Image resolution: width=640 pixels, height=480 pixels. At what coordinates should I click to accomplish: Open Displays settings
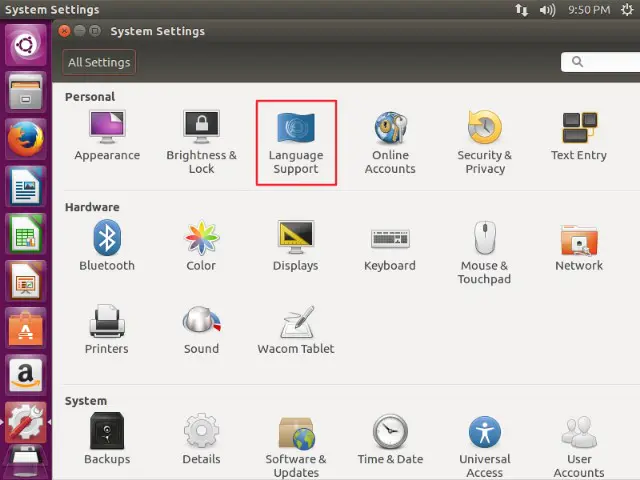(296, 245)
